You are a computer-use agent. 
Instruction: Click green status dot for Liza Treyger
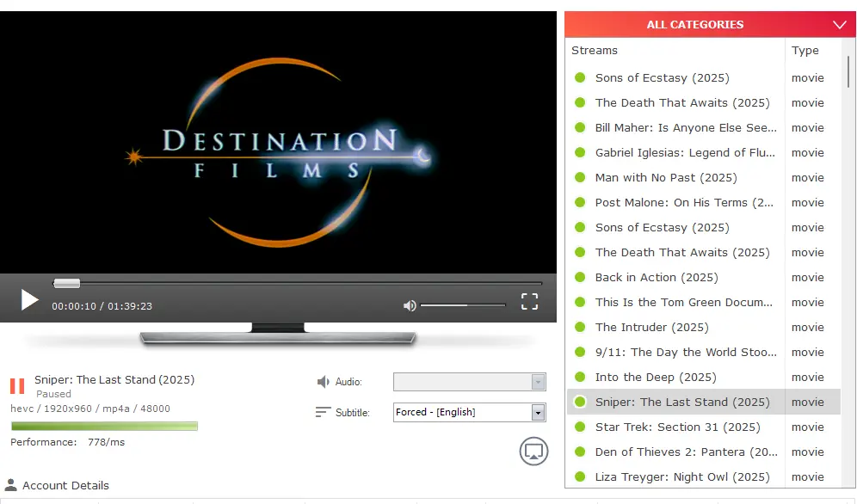[x=580, y=476]
